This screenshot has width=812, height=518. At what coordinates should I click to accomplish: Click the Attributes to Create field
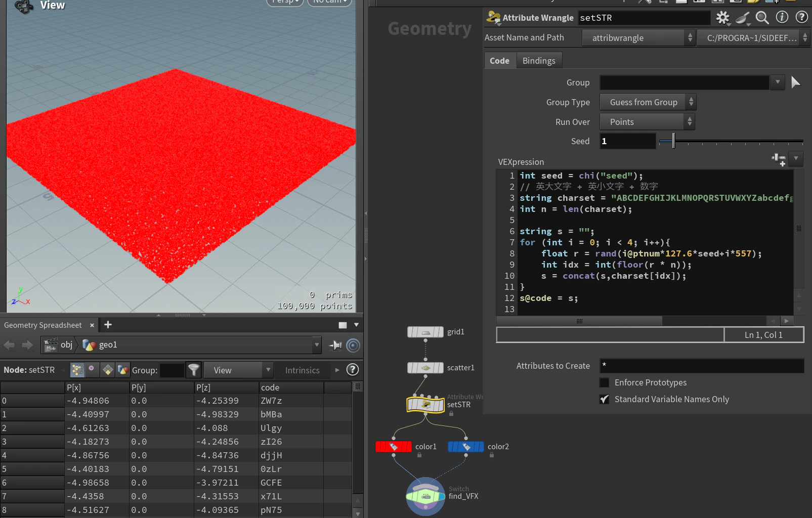[x=702, y=365]
